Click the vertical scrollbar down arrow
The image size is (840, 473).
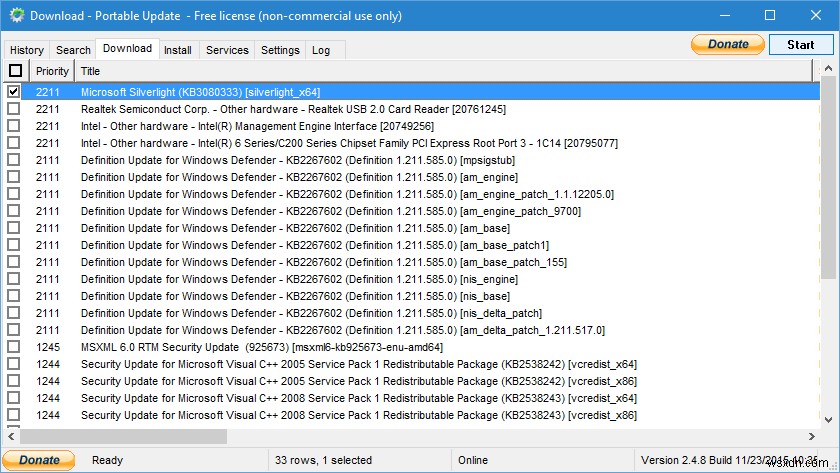pos(829,419)
